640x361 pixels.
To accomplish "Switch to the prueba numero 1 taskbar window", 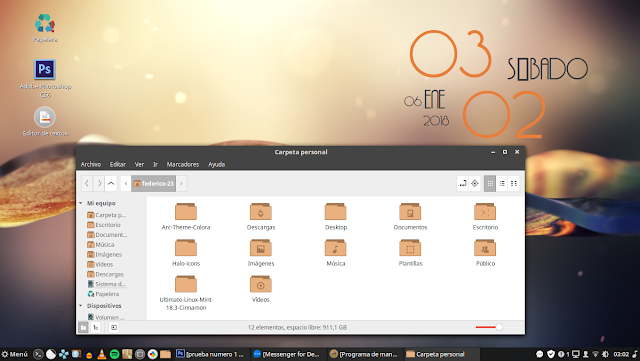I will point(211,354).
